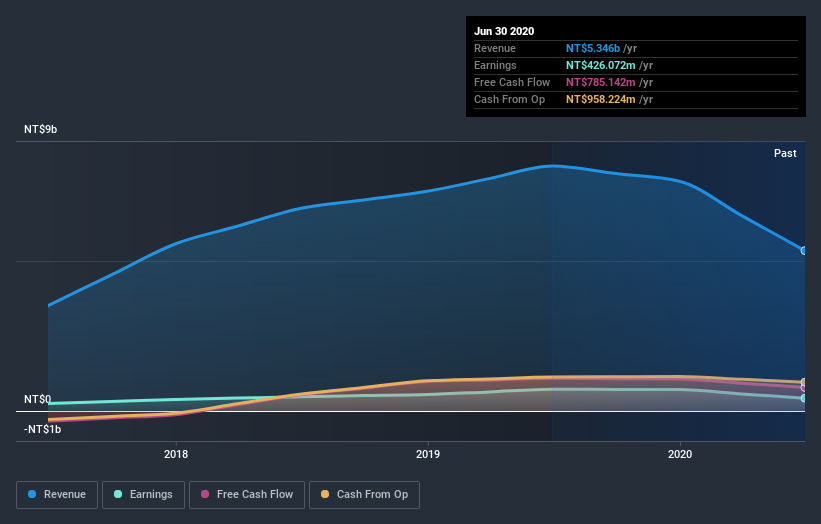Click the Jun 30 2020 tooltip date

(504, 31)
